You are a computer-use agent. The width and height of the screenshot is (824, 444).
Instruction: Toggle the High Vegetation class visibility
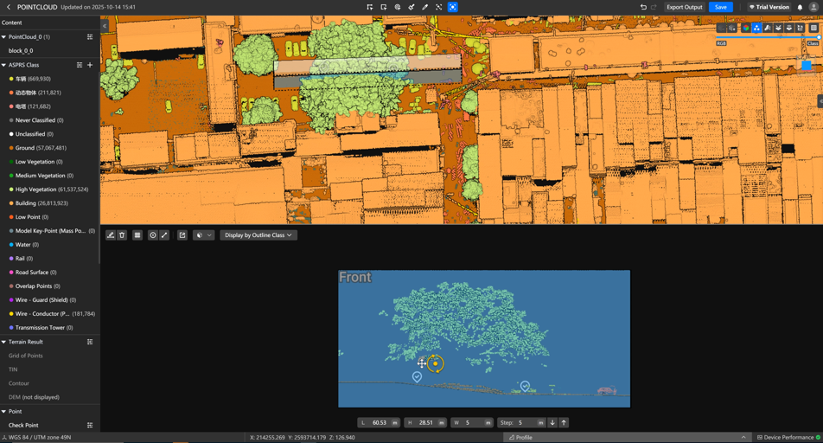coord(11,189)
